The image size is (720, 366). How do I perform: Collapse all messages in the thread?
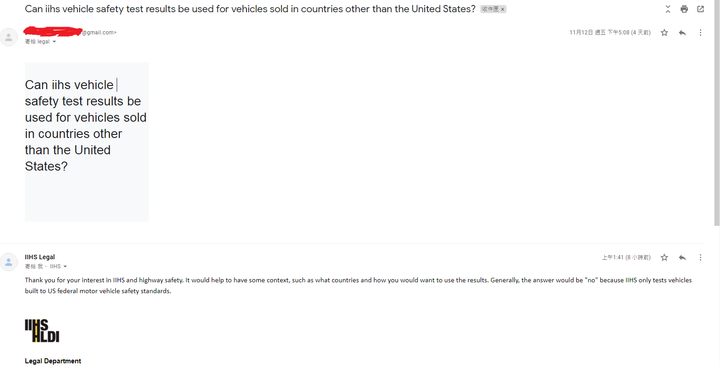pyautogui.click(x=668, y=9)
